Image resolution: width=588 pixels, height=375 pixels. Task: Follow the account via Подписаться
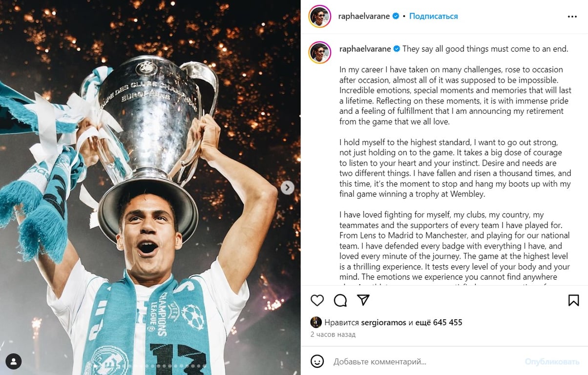(x=434, y=16)
